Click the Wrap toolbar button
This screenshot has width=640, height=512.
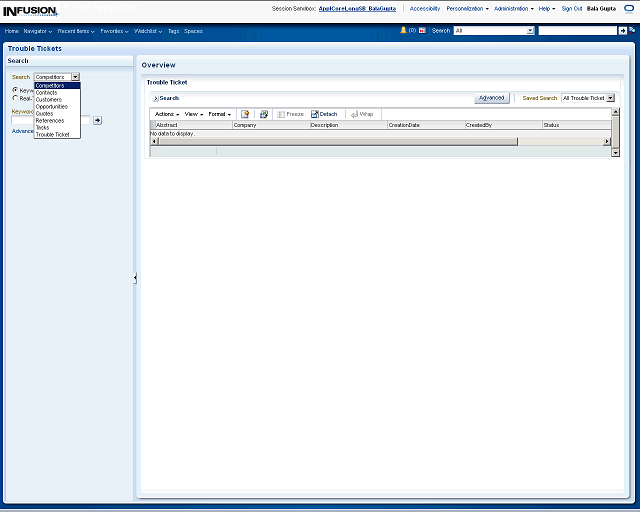point(362,114)
